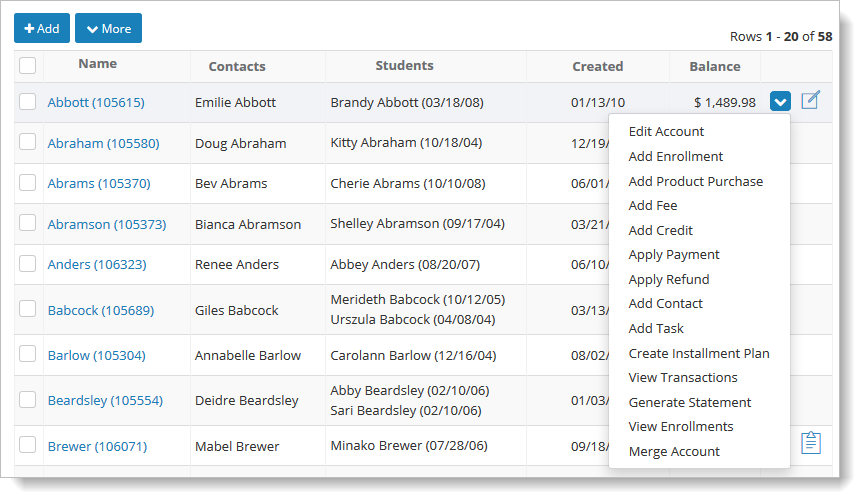
Task: Open the Abbott (105615) account link
Action: (96, 102)
